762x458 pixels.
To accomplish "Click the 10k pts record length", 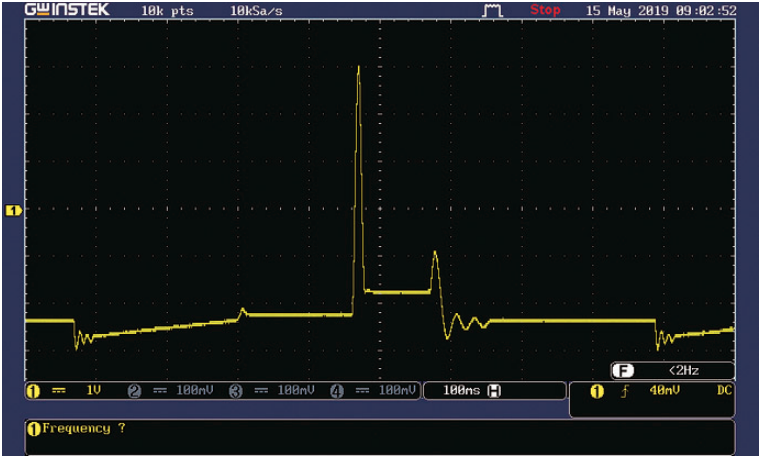I will click(167, 11).
